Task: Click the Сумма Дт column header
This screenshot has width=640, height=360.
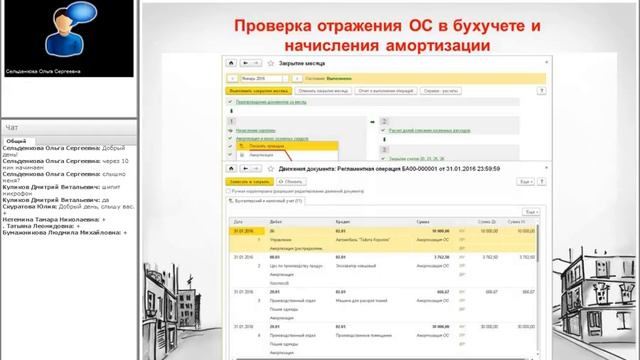Action: click(487, 222)
